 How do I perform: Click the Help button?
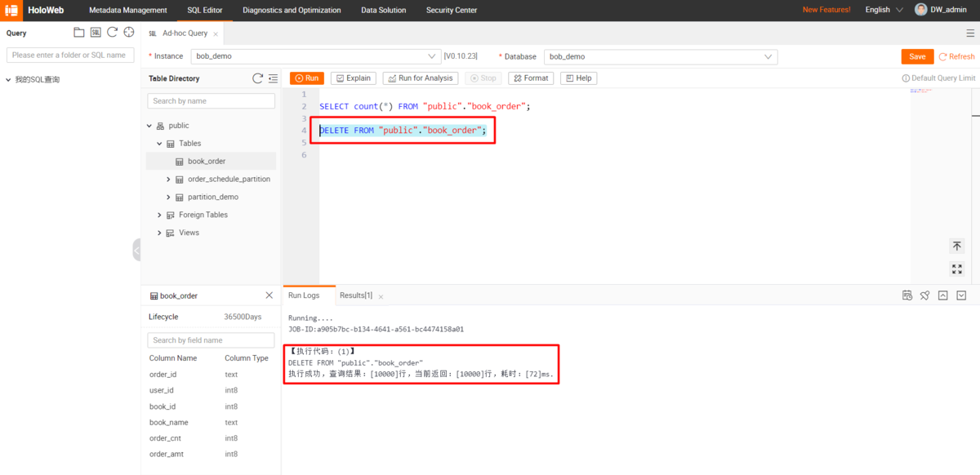tap(579, 78)
